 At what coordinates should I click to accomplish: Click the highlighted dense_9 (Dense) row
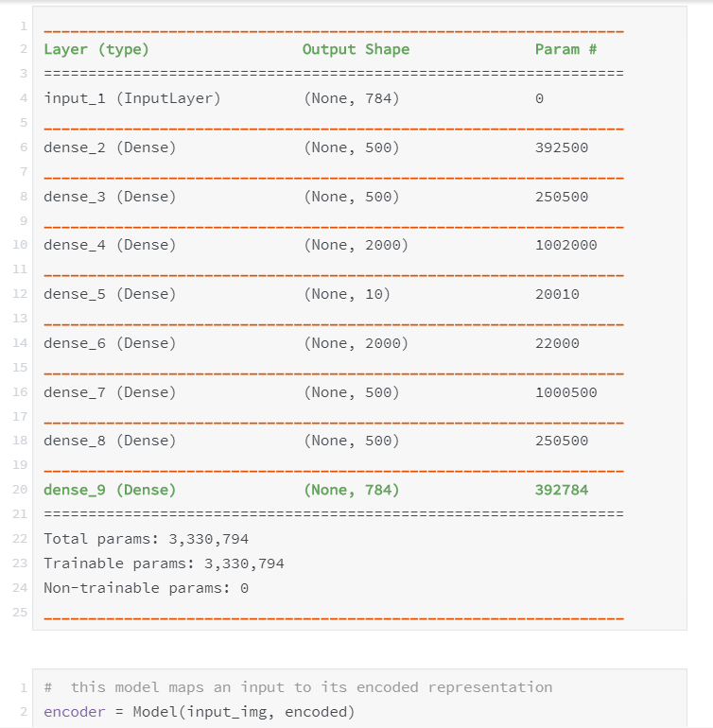pyautogui.click(x=110, y=490)
